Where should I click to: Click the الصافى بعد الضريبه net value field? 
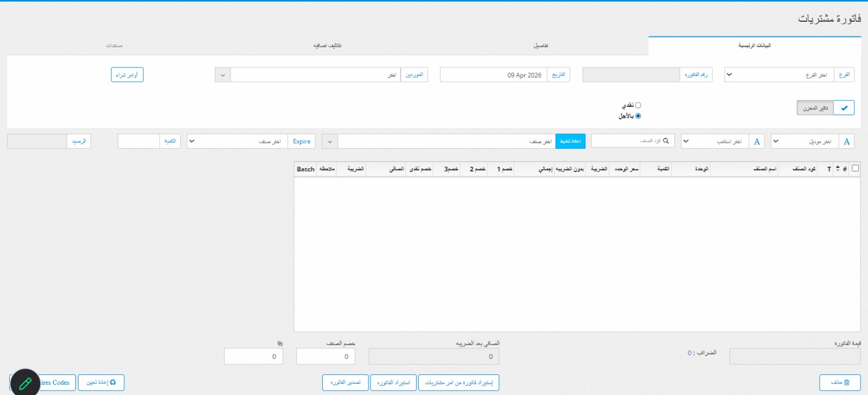[434, 356]
